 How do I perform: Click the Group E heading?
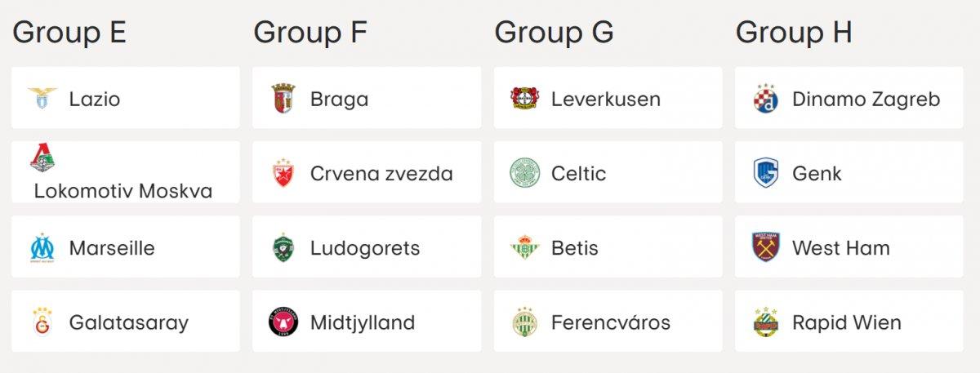[69, 33]
